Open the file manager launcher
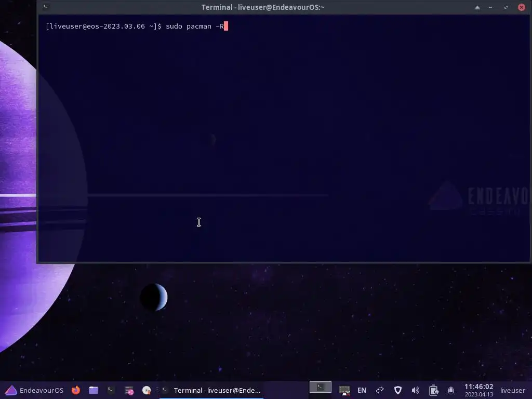The width and height of the screenshot is (532, 399). coord(94,390)
